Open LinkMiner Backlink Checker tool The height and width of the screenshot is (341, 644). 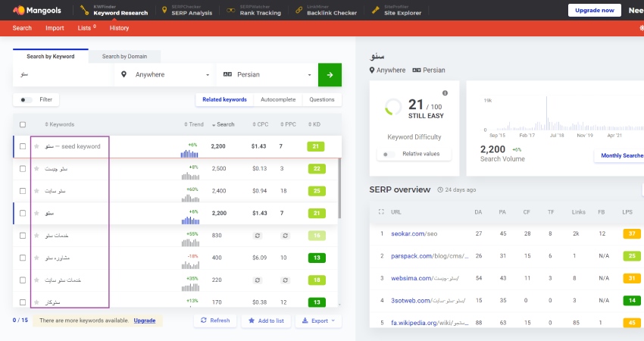326,11
